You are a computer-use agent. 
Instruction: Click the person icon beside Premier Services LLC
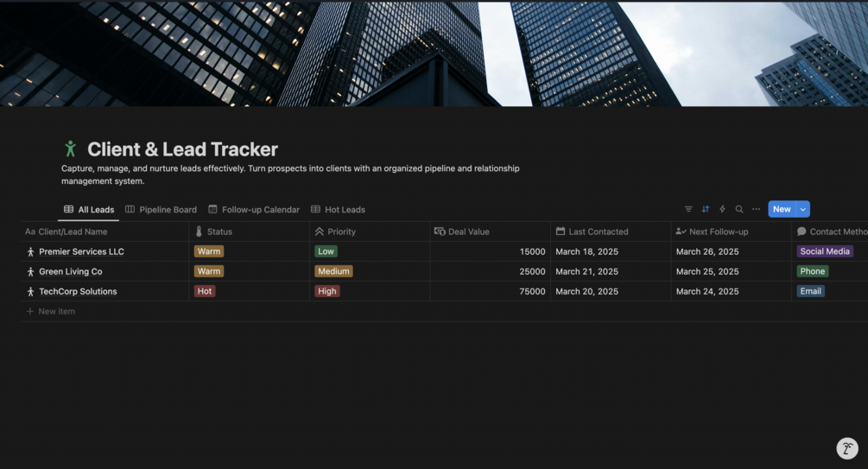(x=30, y=252)
